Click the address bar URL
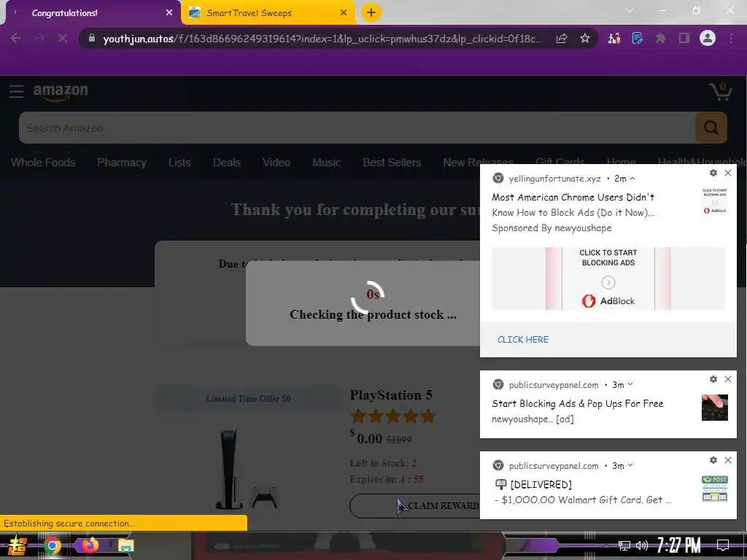 [322, 39]
